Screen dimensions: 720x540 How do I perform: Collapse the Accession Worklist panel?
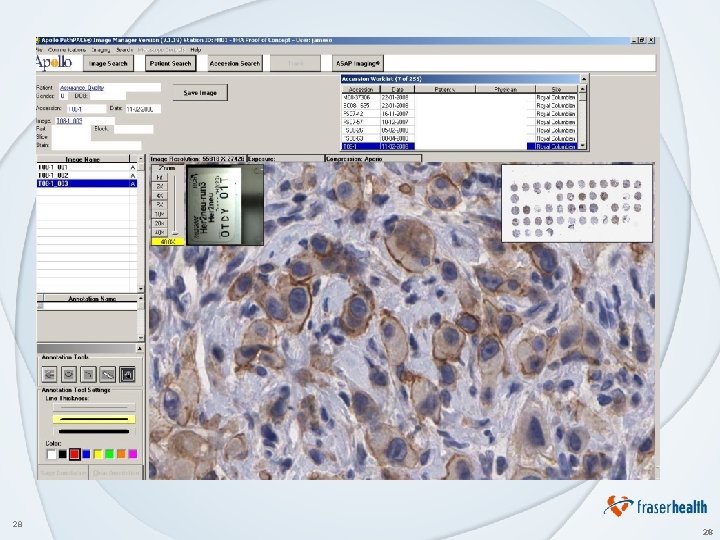coord(583,79)
